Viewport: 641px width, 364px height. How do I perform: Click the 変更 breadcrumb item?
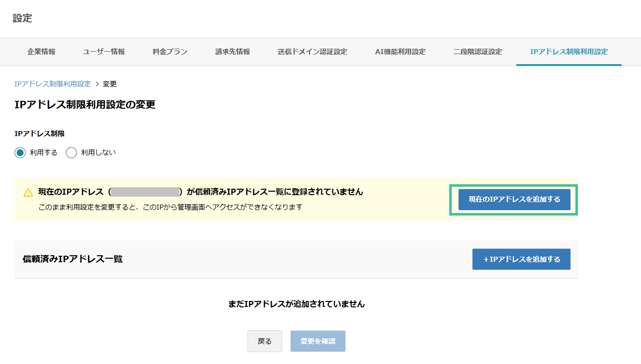click(x=108, y=84)
